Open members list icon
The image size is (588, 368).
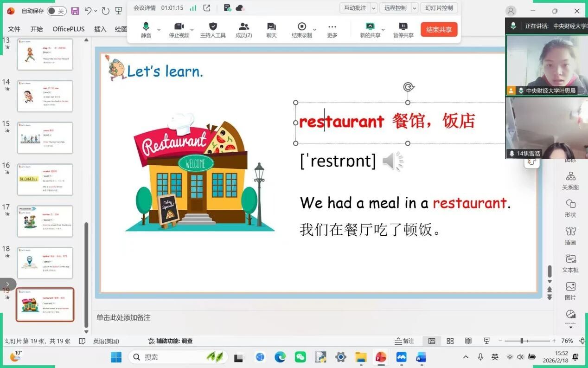point(244,30)
